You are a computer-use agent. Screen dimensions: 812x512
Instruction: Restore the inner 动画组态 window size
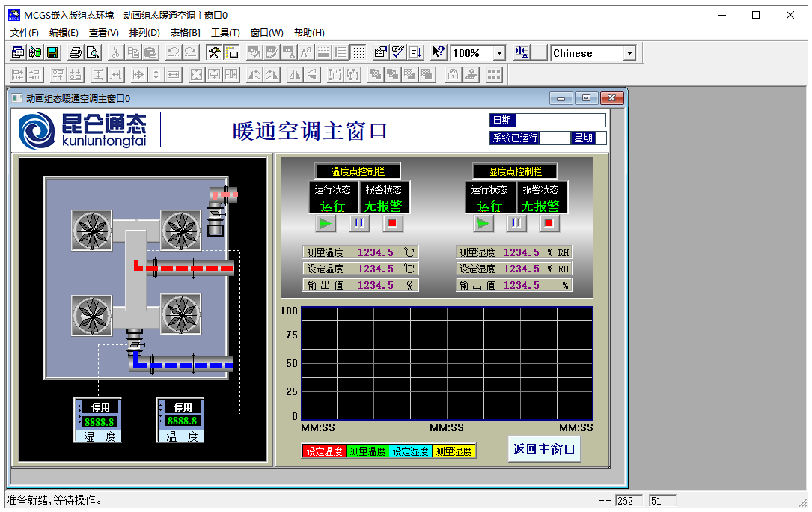pyautogui.click(x=586, y=98)
